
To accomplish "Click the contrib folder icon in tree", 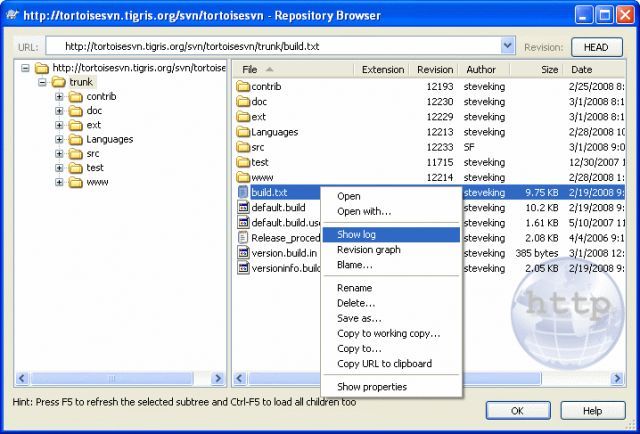I will 76,96.
